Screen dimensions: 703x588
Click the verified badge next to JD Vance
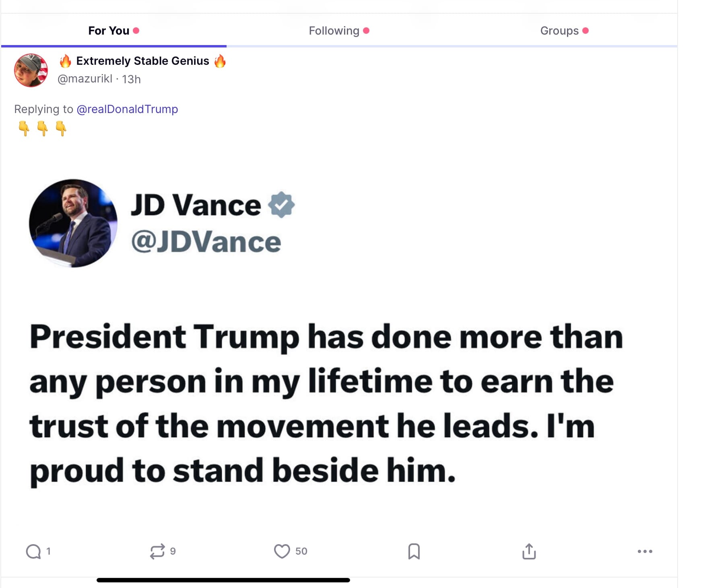pyautogui.click(x=281, y=205)
